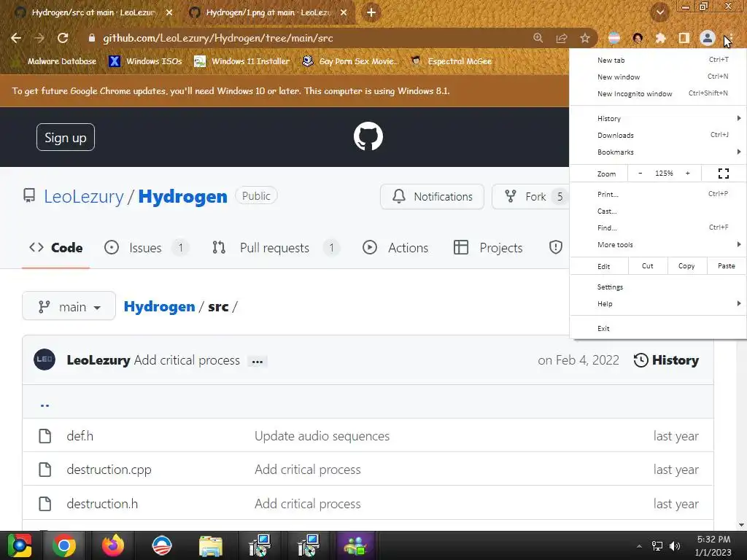Click Cut in the Edit row
This screenshot has height=560, width=747.
pyautogui.click(x=648, y=266)
